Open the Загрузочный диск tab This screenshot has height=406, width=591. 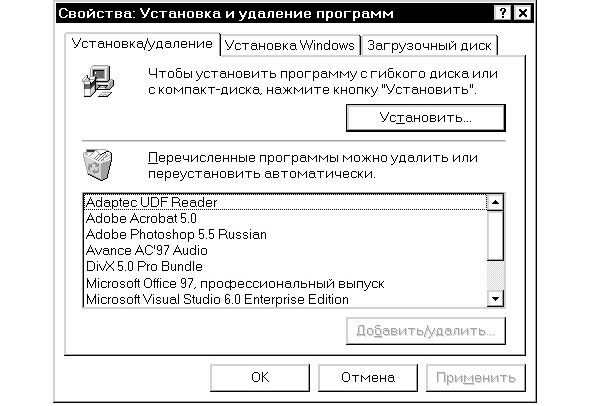(x=429, y=45)
